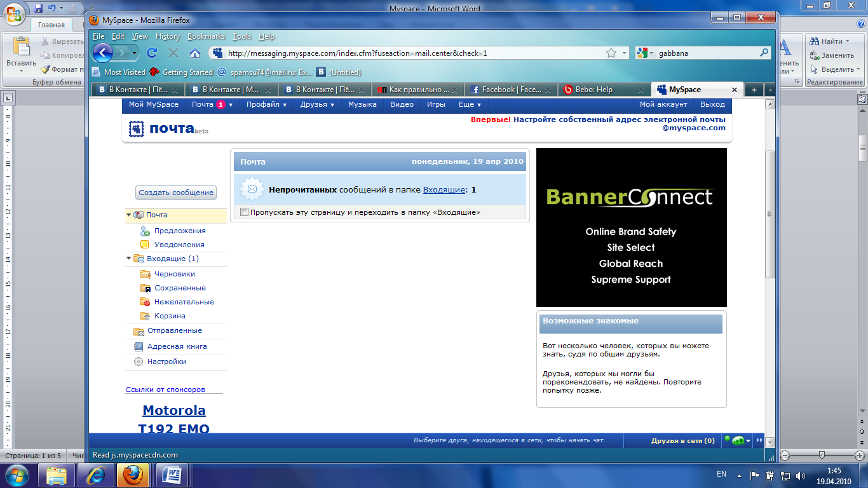Open the Google search engine selector icon
The width and height of the screenshot is (868, 488).
pos(642,53)
